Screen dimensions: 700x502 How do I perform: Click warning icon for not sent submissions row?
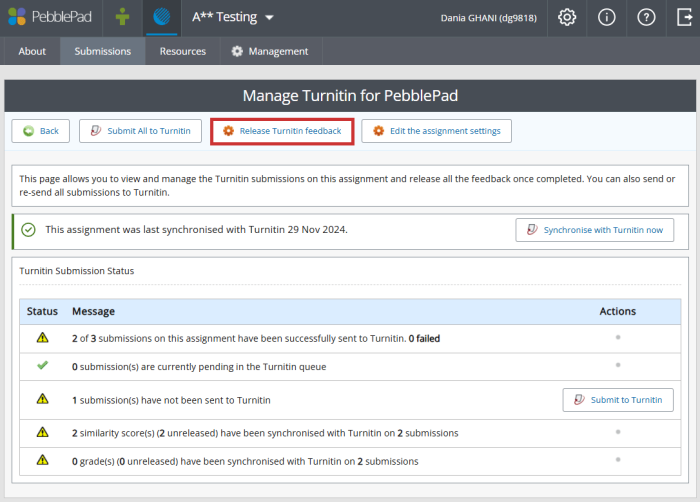[x=42, y=398]
